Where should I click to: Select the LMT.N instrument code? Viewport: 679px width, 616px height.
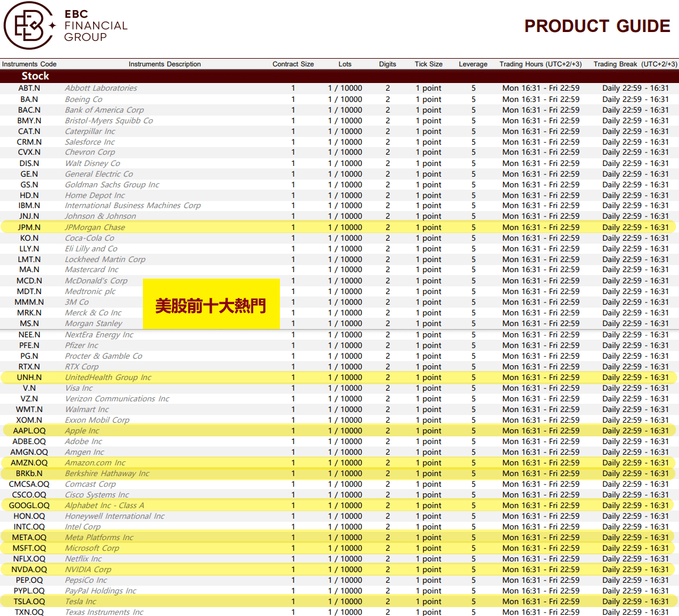pos(29,259)
